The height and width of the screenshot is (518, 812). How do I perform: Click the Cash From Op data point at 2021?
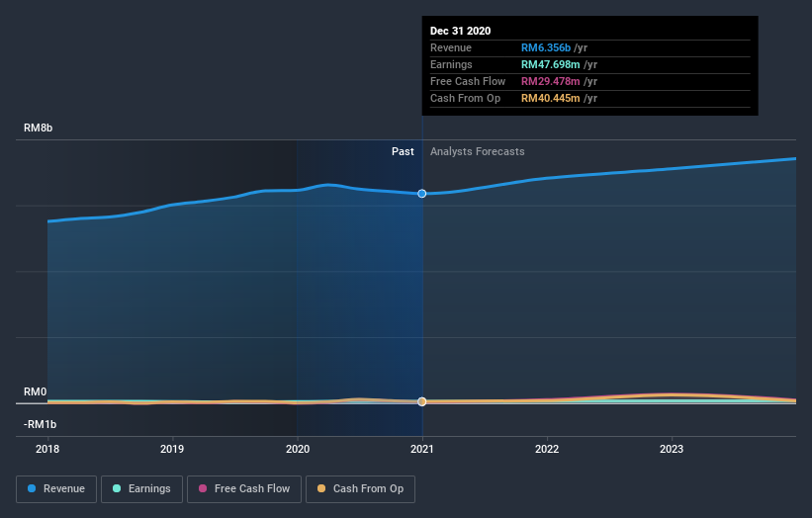click(x=422, y=401)
